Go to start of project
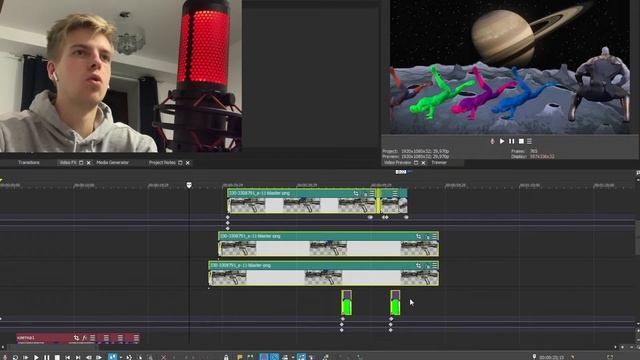Image resolution: width=640 pixels, height=360 pixels. pos(68,357)
